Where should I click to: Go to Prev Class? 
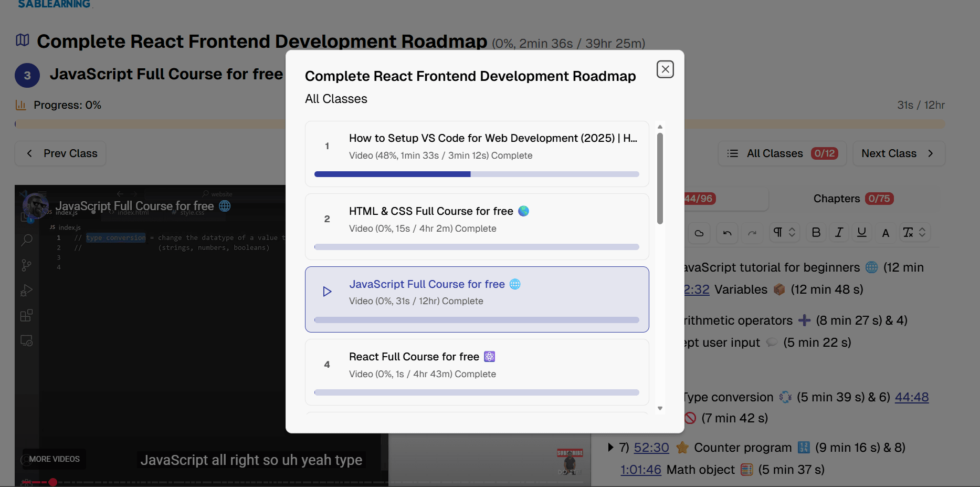(60, 153)
